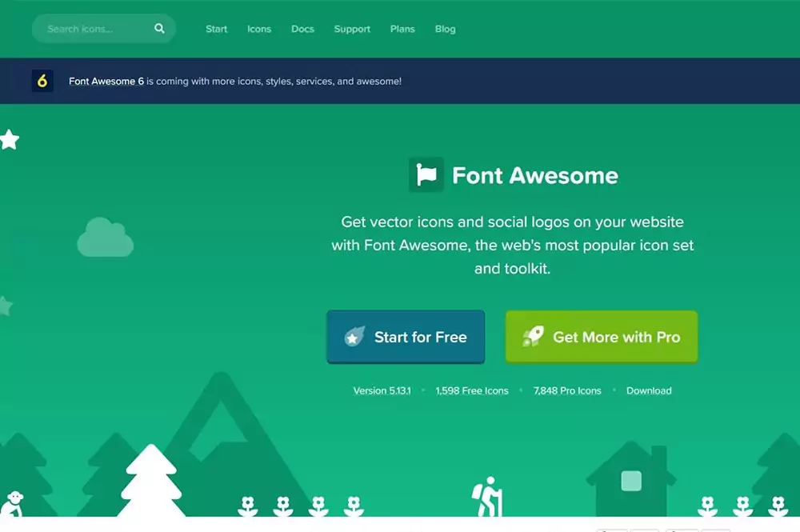
Task: View the 7,848 Pro Icons link
Action: [567, 390]
